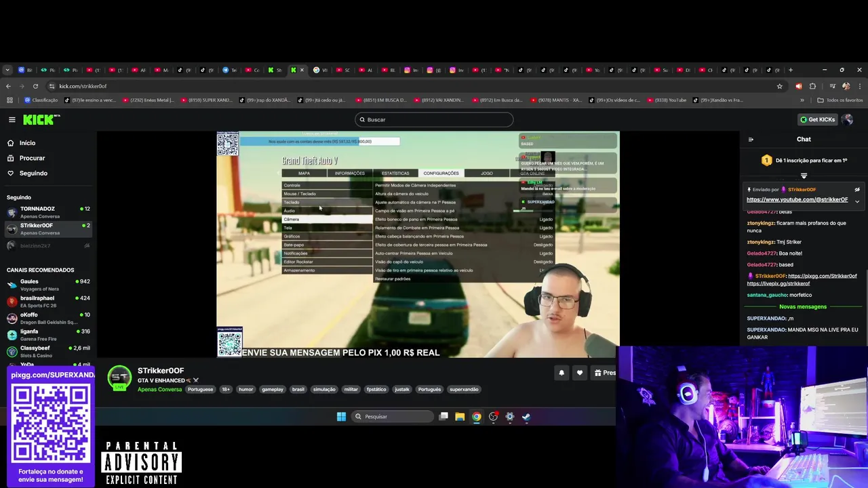Collapse the chat panel with arrow icon
The width and height of the screenshot is (868, 488).
pos(751,140)
